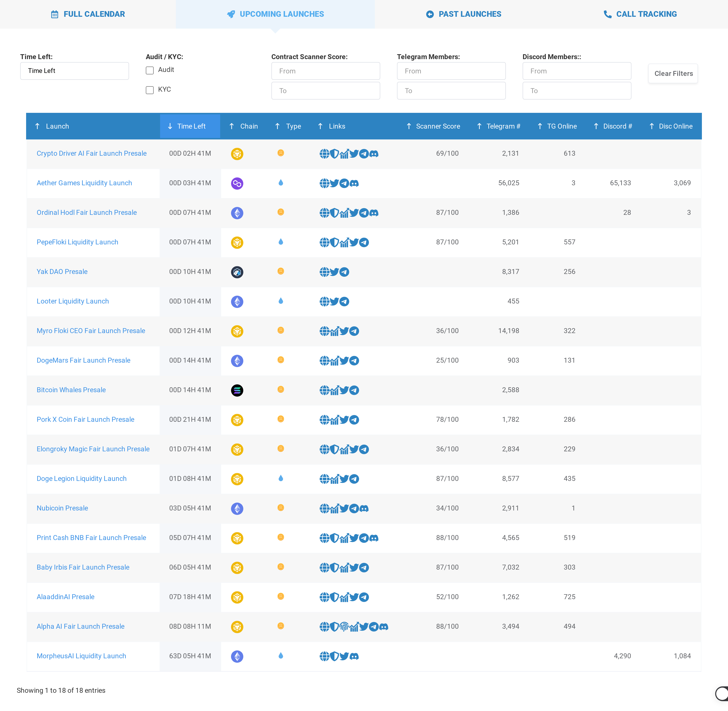
Task: Open the PepeFloki Telegram icon
Action: click(x=364, y=242)
